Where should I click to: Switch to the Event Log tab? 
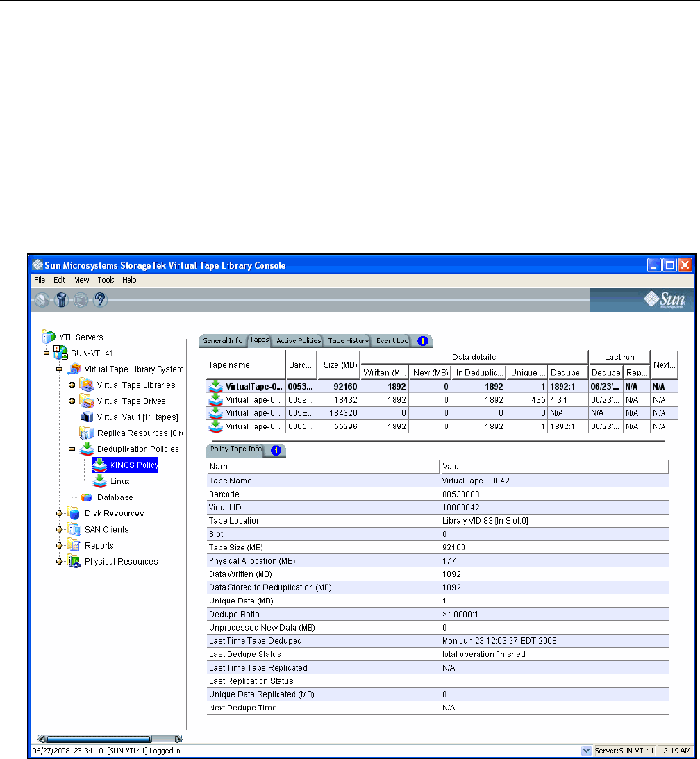[x=392, y=341]
